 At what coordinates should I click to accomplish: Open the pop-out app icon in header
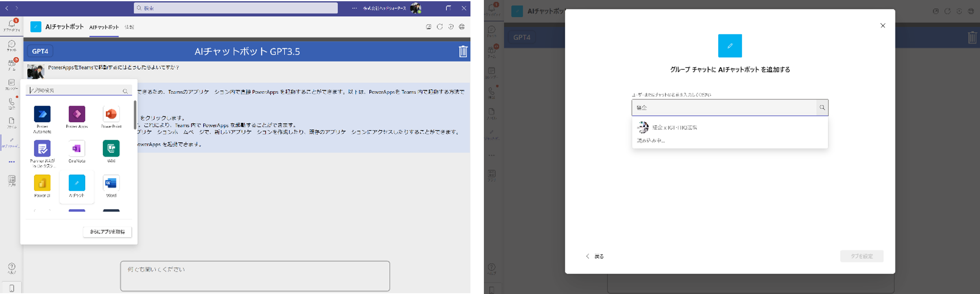pyautogui.click(x=428, y=27)
